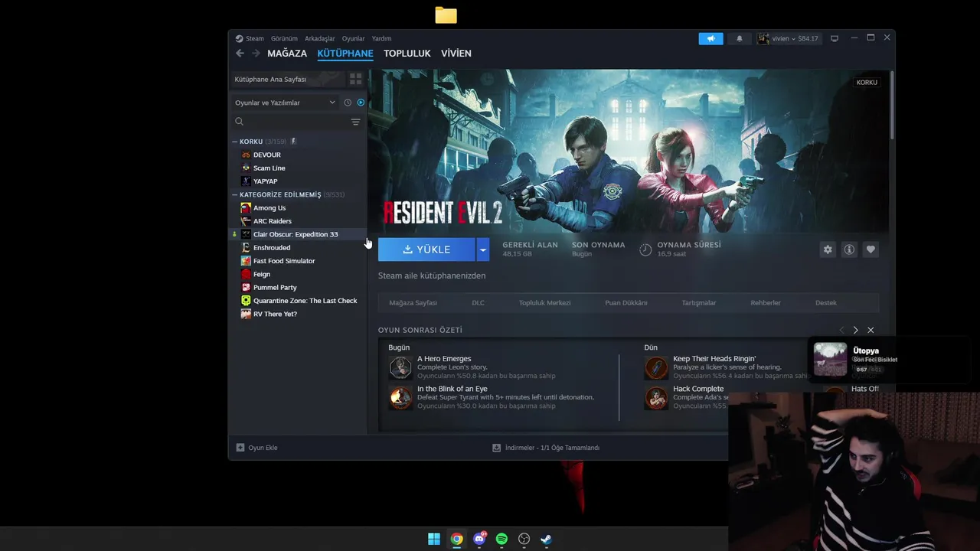Collapse the KORKU category
Image resolution: width=980 pixels, height=551 pixels.
pos(235,142)
